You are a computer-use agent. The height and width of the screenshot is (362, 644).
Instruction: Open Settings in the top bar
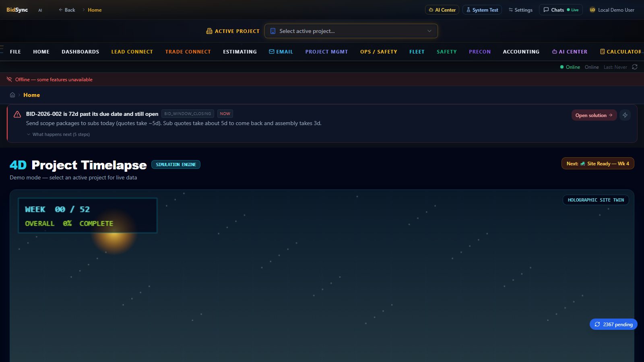(520, 10)
